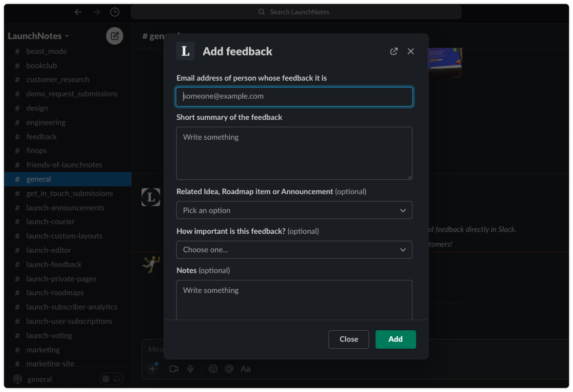
Task: Click the LaunchNotes L logo in the dialog header
Action: 185,51
